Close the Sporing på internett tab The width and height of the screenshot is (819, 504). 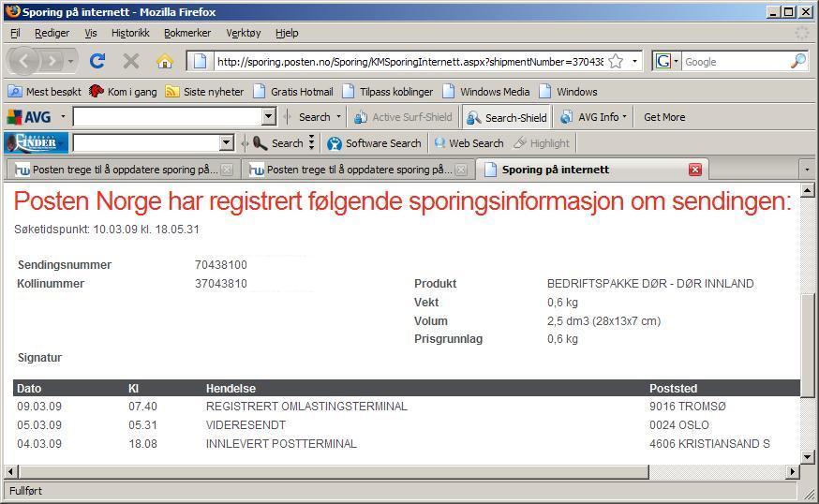coord(694,170)
